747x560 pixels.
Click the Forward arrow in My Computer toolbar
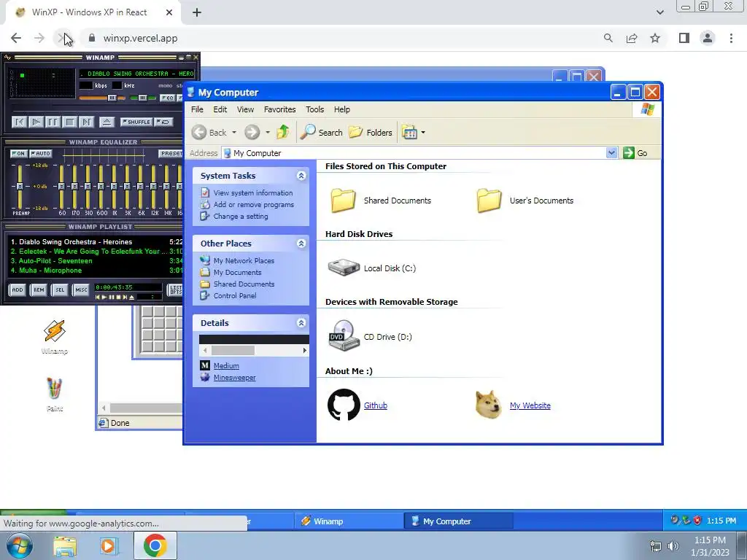click(x=252, y=133)
